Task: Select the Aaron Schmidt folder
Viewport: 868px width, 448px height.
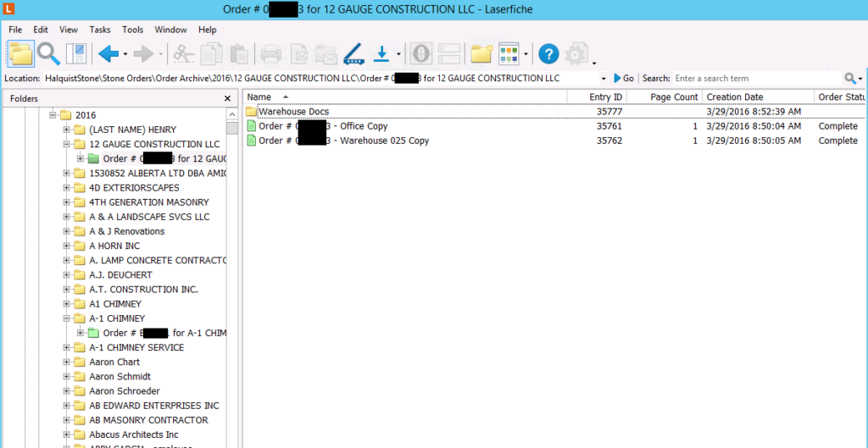Action: [119, 376]
